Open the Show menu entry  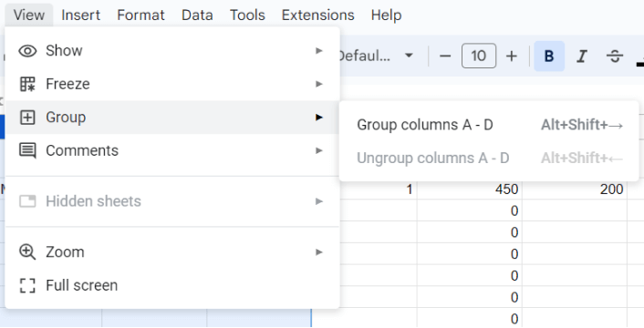[x=172, y=50]
